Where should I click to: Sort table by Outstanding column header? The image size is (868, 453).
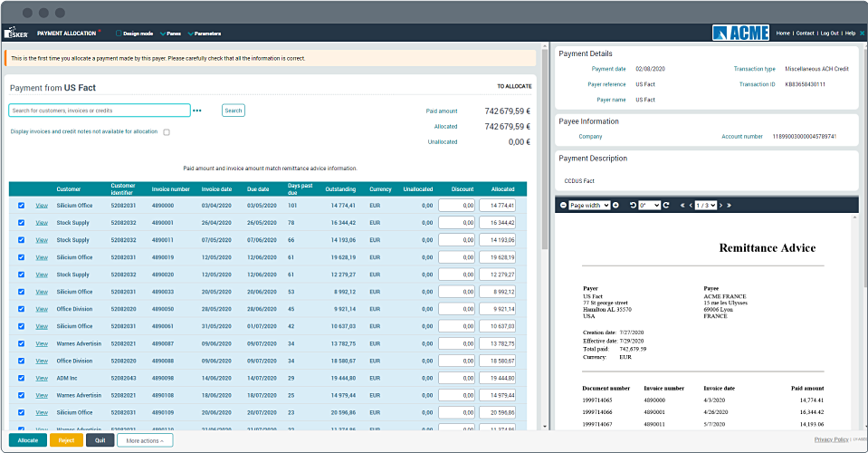coord(340,188)
